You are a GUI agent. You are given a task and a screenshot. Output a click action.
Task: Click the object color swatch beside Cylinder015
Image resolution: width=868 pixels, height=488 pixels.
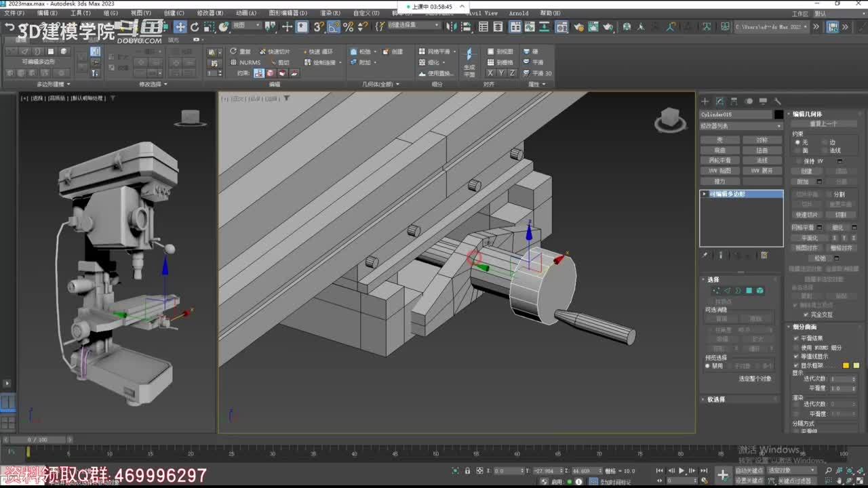point(778,115)
